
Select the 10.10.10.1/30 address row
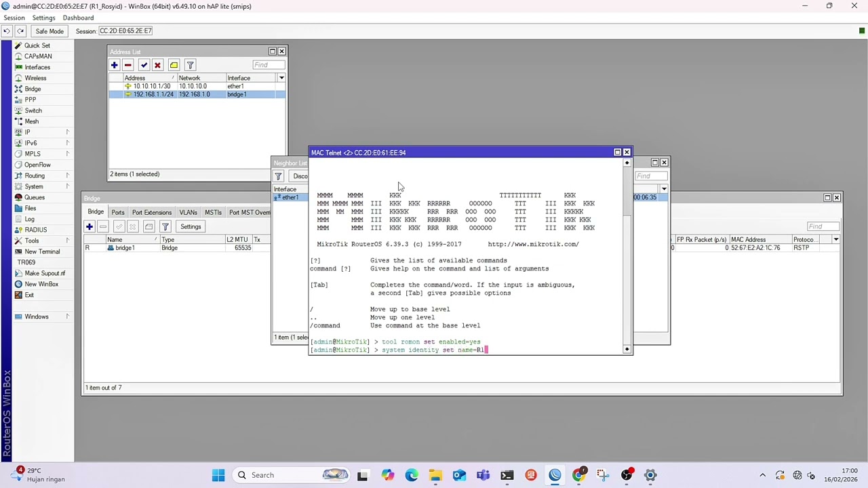[x=197, y=86]
